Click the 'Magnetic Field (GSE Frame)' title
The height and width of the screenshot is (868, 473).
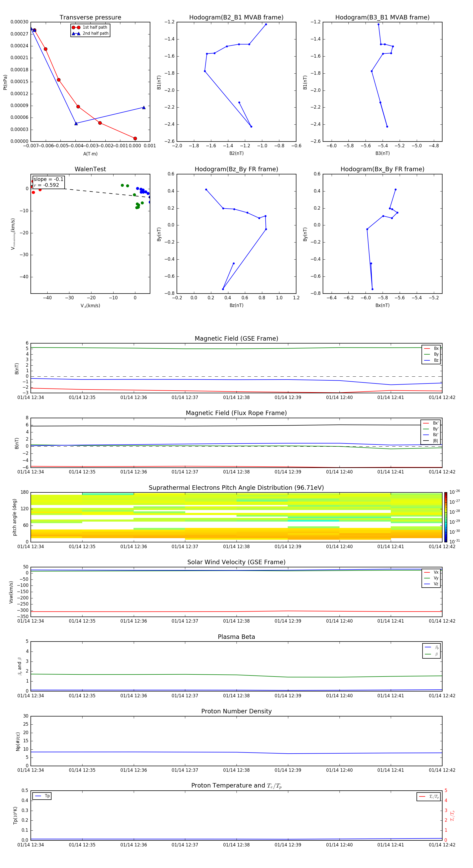coord(236,339)
